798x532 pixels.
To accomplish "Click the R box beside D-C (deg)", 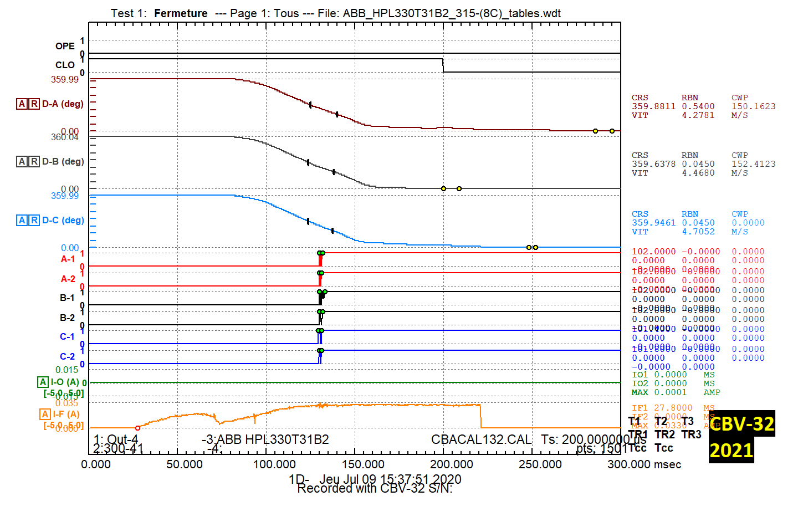I will 34,220.
